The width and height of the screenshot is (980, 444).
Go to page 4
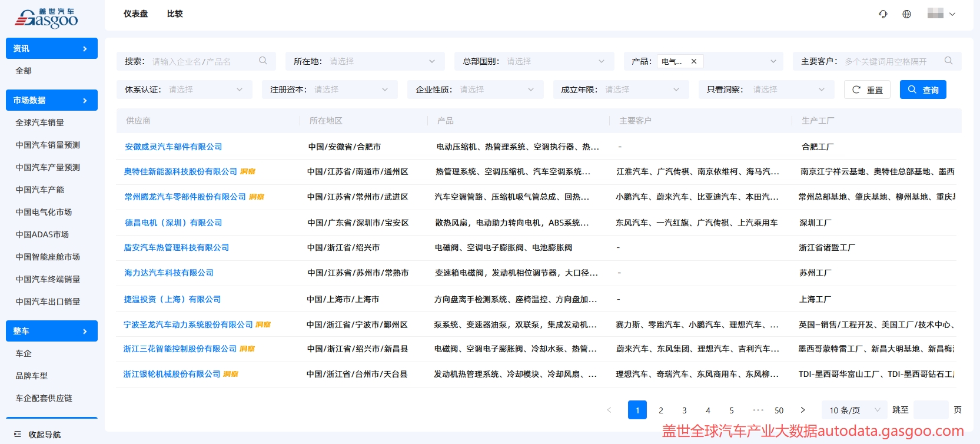(x=708, y=410)
